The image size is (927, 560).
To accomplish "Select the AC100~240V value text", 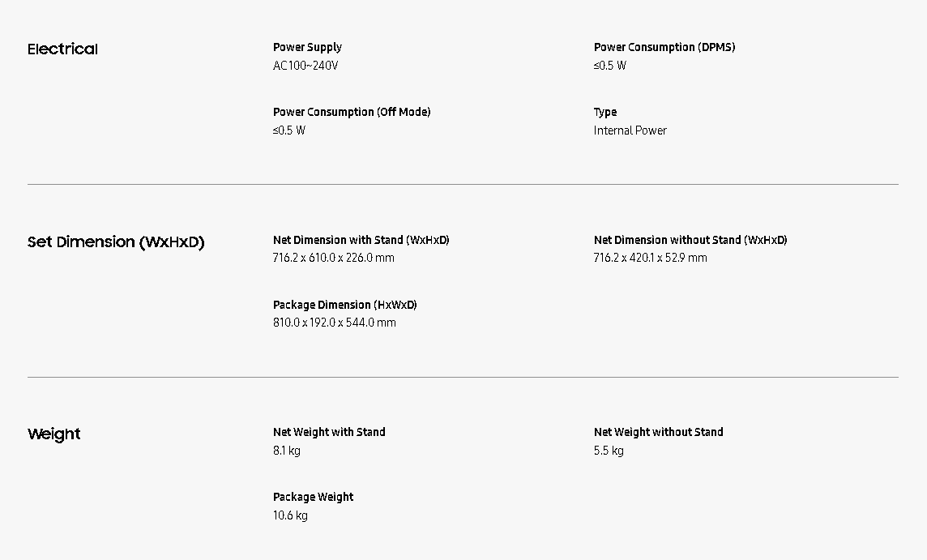I will pyautogui.click(x=305, y=66).
